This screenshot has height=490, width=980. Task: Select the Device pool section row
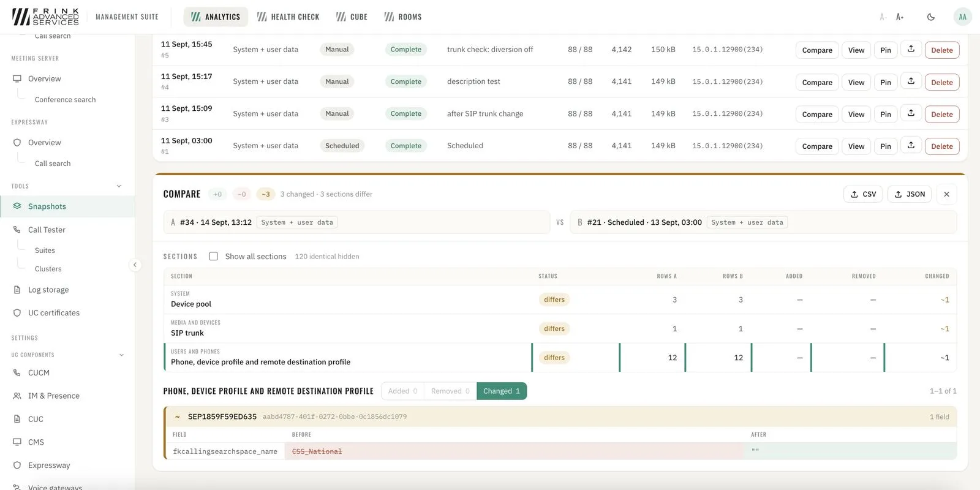560,300
